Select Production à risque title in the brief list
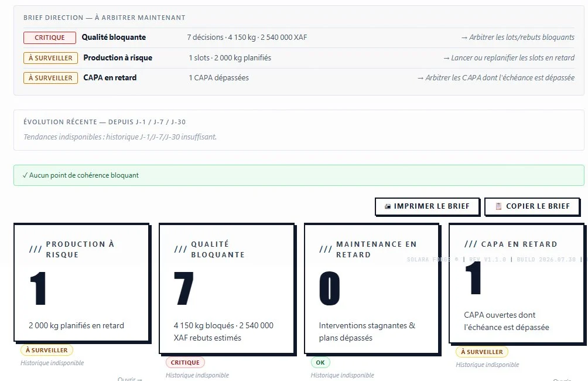Image resolution: width=588 pixels, height=381 pixels. 118,57
